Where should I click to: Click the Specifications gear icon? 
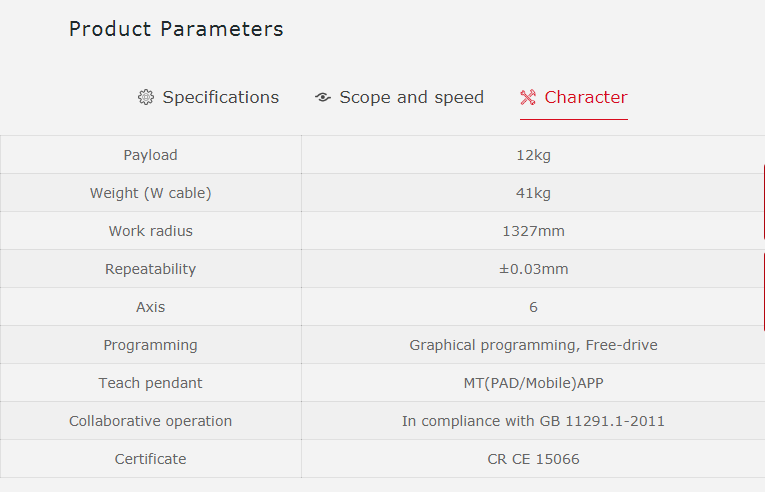coord(146,97)
